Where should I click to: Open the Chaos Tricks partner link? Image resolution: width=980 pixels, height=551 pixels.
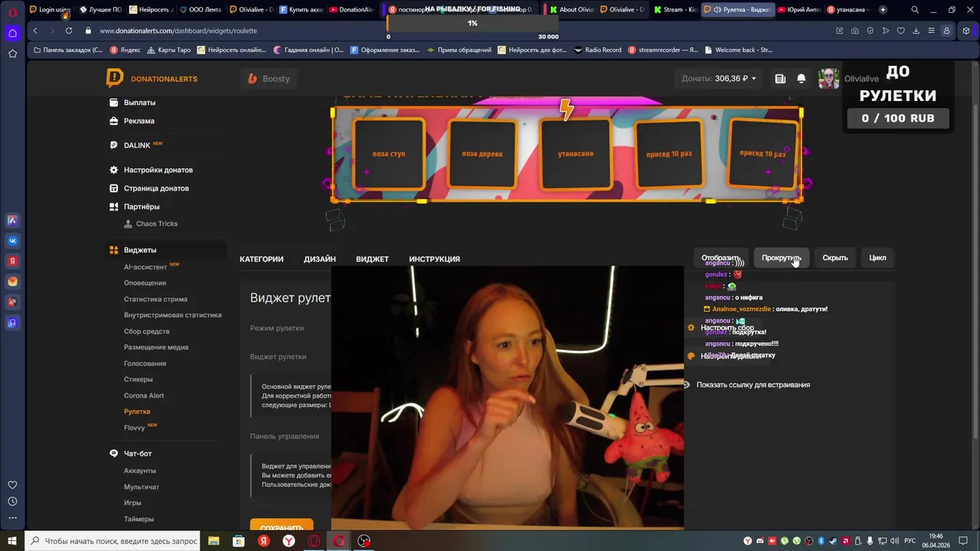(156, 223)
